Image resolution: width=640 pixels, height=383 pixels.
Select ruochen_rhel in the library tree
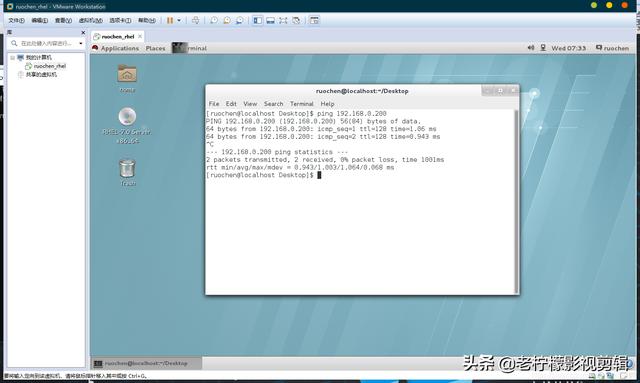[x=49, y=66]
